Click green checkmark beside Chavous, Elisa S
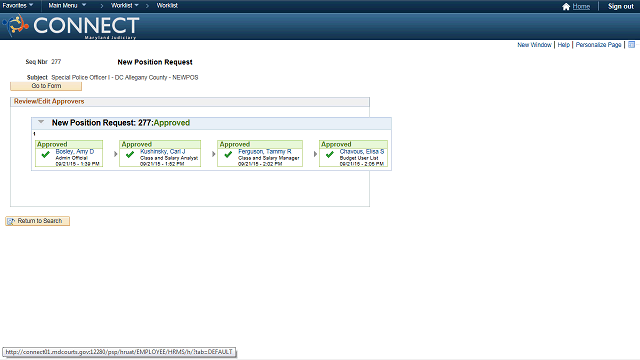 (330, 154)
